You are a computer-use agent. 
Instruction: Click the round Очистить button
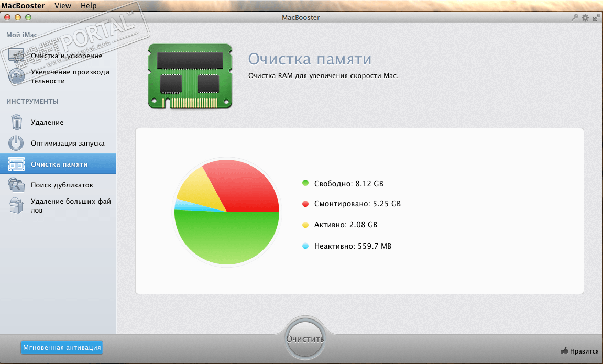click(305, 339)
